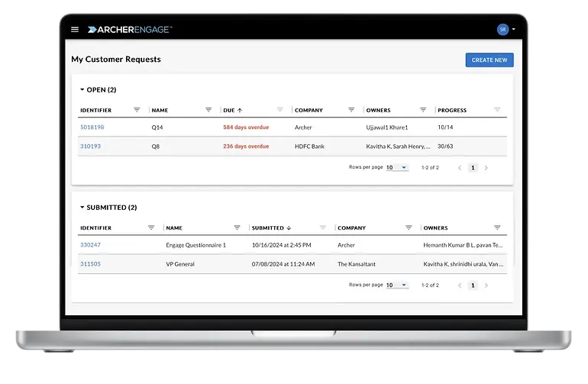Screen dimensions: 588x384
Task: Click the '584 days overdue' cell
Action: point(246,127)
